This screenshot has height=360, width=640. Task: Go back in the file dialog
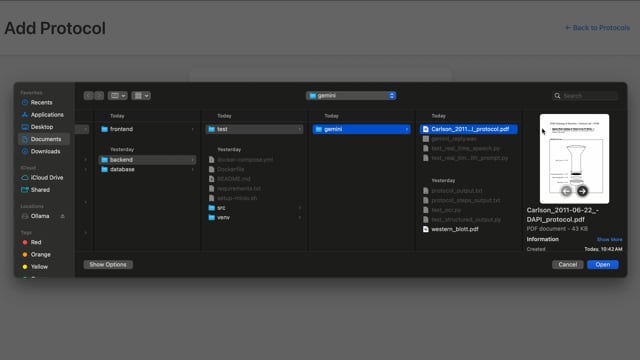point(89,96)
